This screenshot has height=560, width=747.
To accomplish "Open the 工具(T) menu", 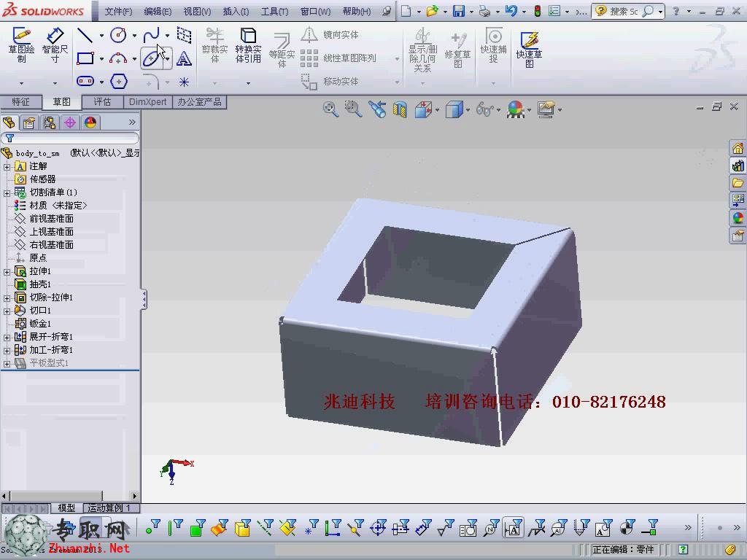I will coord(274,11).
